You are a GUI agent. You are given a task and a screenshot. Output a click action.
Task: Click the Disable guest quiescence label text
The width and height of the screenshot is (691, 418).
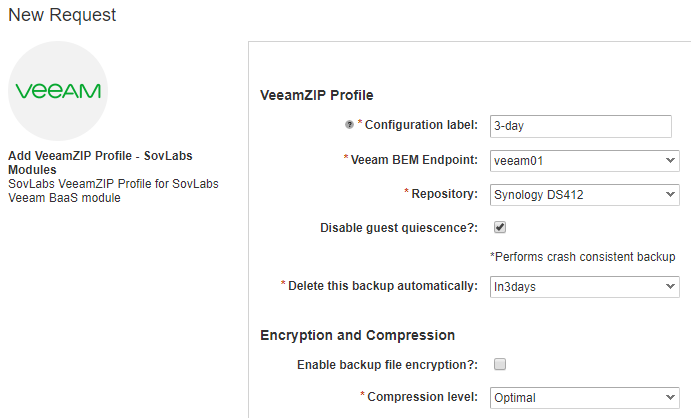[x=399, y=227]
